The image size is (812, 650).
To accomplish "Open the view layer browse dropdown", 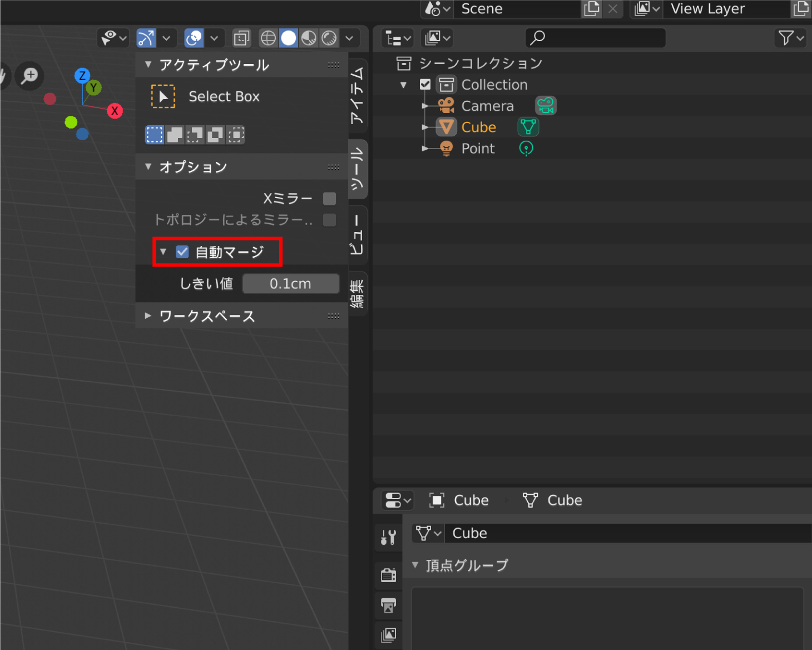I will pos(646,9).
